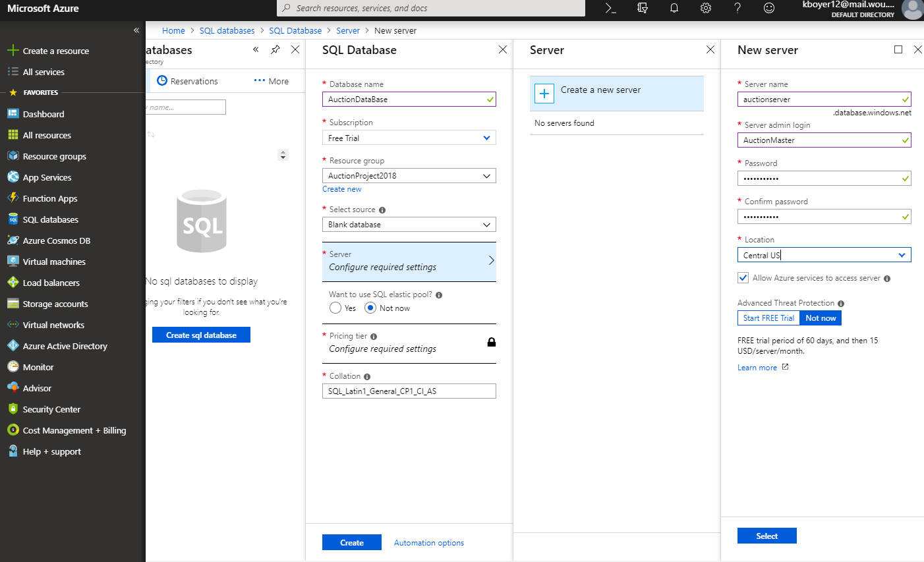The image size is (924, 562).
Task: Click the Server name input field
Action: point(824,99)
